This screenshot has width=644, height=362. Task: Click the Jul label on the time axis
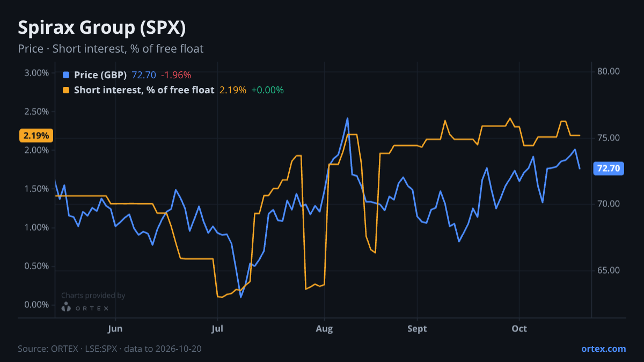217,328
